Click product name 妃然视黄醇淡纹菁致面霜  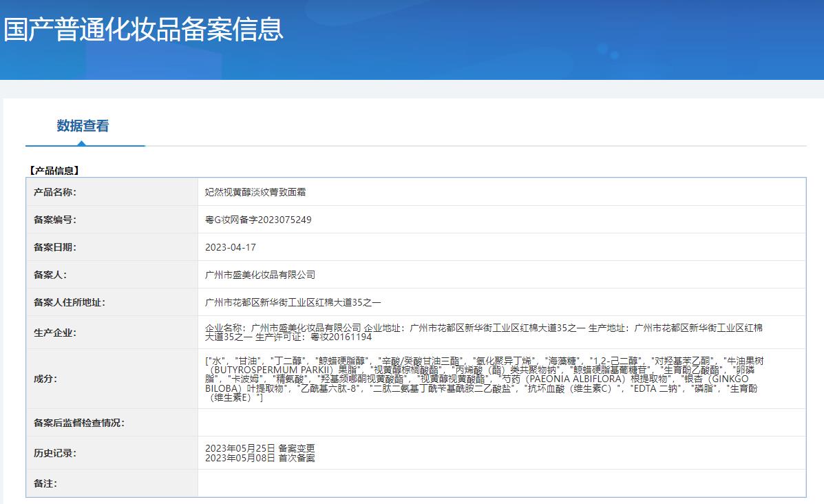click(x=255, y=192)
